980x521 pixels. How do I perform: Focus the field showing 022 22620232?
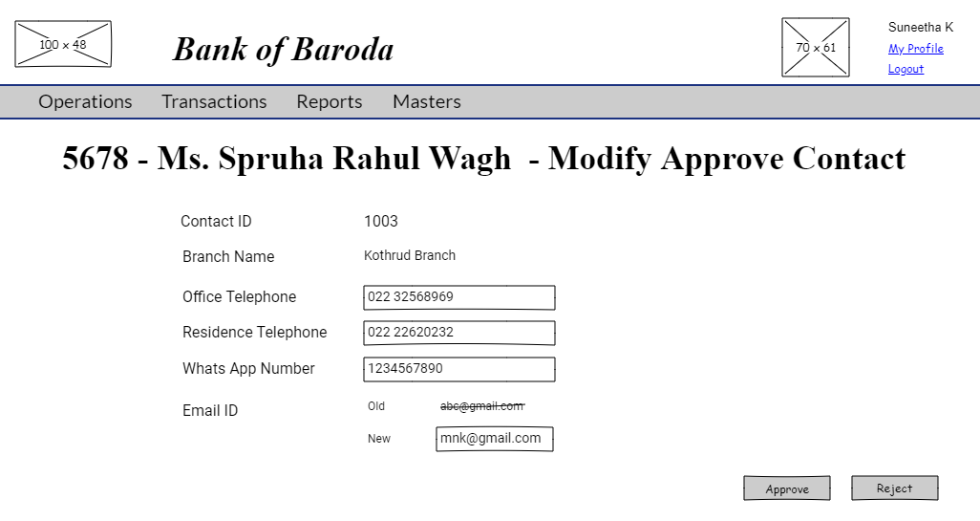458,333
